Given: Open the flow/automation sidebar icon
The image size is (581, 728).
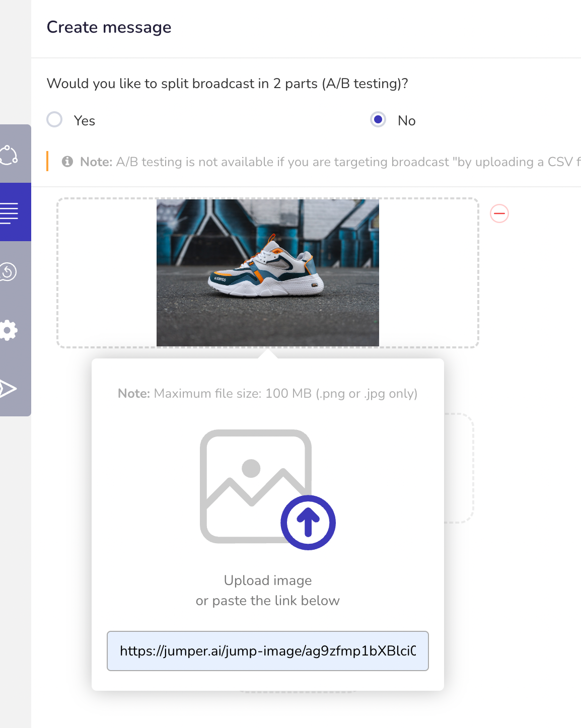Looking at the screenshot, I should coord(9,155).
